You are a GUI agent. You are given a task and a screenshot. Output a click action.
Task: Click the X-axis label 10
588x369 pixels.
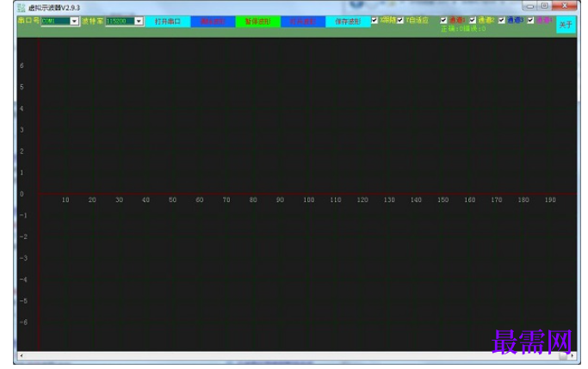(65, 200)
